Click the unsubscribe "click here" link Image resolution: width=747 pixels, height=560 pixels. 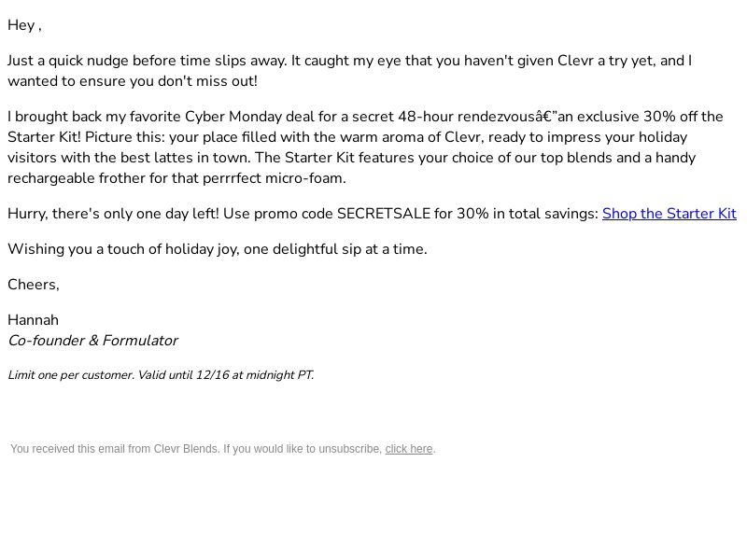[x=409, y=449]
